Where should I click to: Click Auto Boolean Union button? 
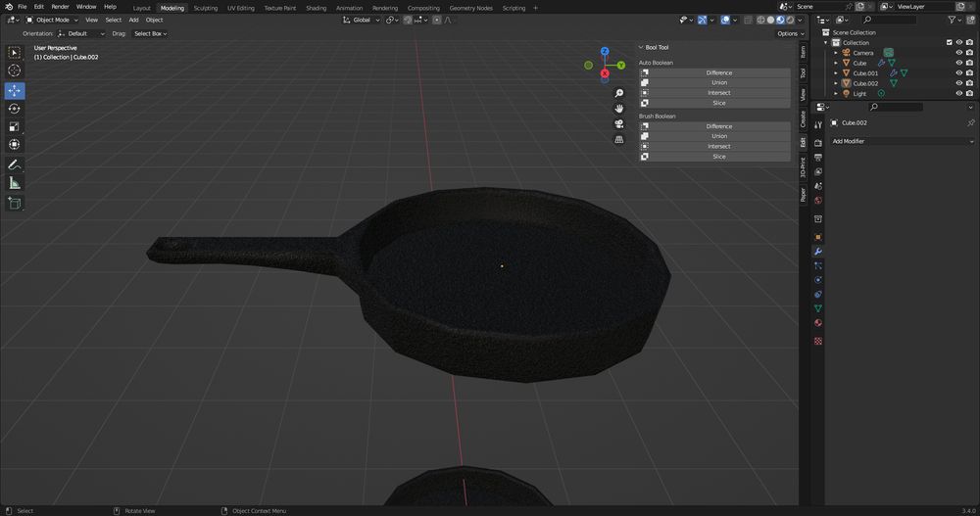coord(714,83)
